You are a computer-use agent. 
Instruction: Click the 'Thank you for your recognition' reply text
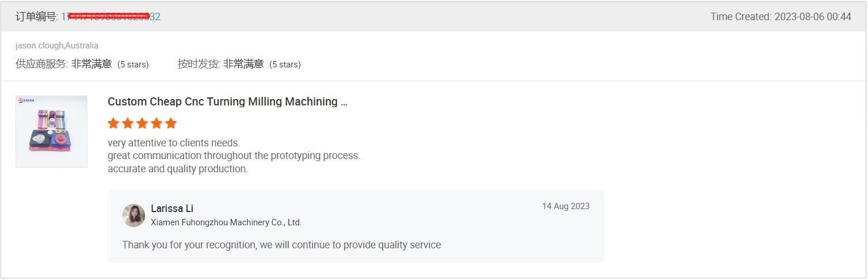point(281,245)
